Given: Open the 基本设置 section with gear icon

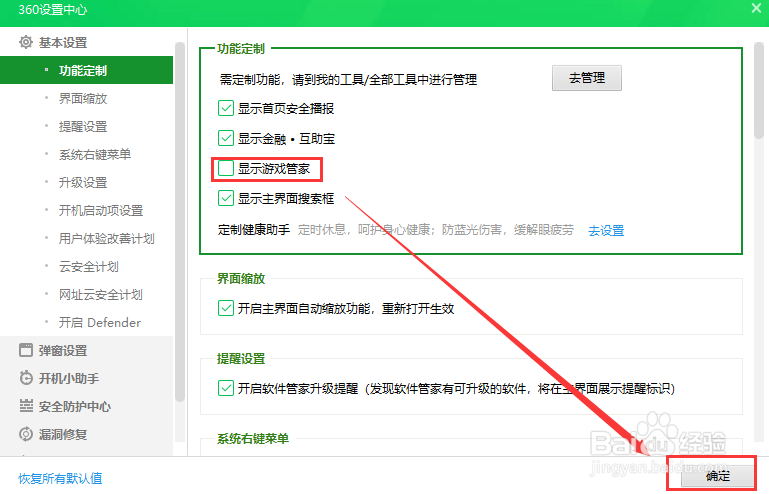Looking at the screenshot, I should pyautogui.click(x=53, y=43).
